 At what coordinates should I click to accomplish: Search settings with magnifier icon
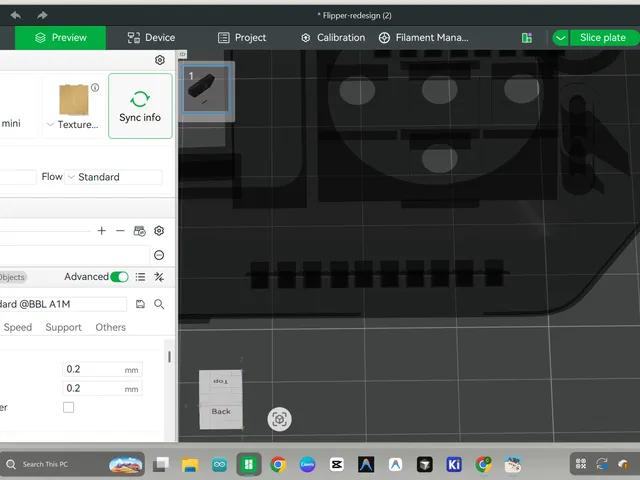click(x=159, y=304)
